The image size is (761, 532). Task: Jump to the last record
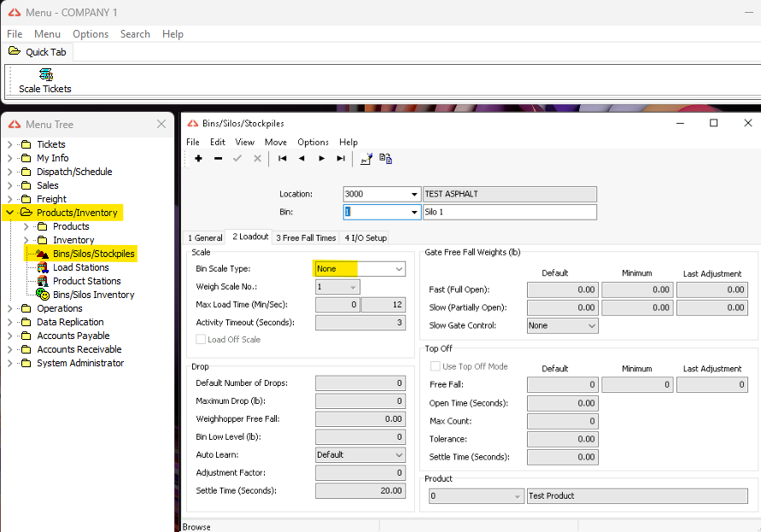pos(341,158)
